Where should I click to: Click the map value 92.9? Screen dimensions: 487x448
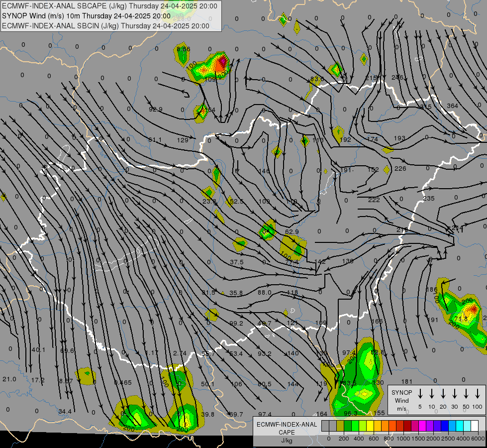click(x=156, y=109)
